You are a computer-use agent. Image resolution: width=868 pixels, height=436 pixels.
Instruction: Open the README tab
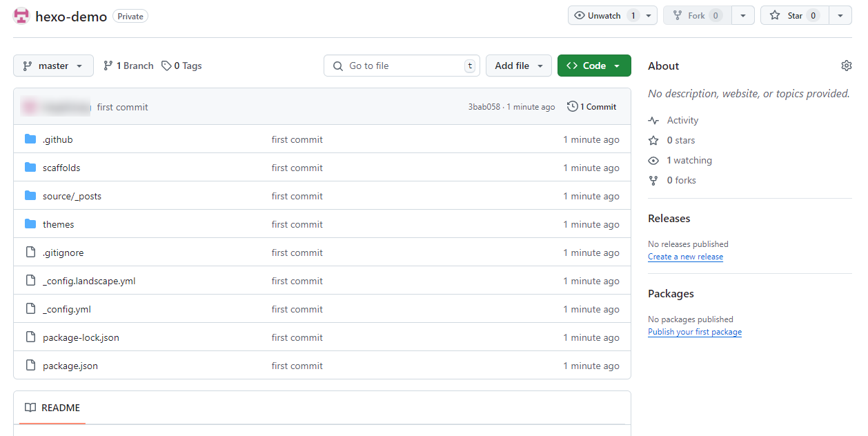click(52, 408)
